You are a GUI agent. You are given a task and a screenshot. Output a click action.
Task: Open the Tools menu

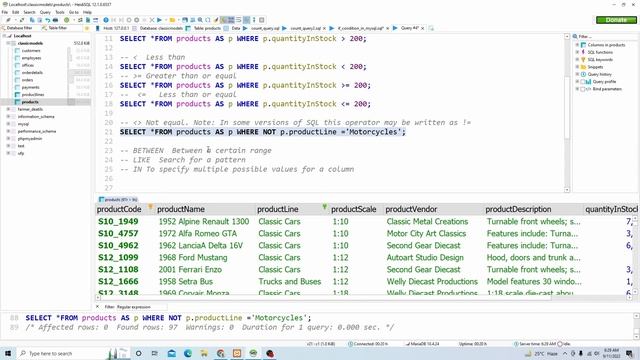(60, 12)
